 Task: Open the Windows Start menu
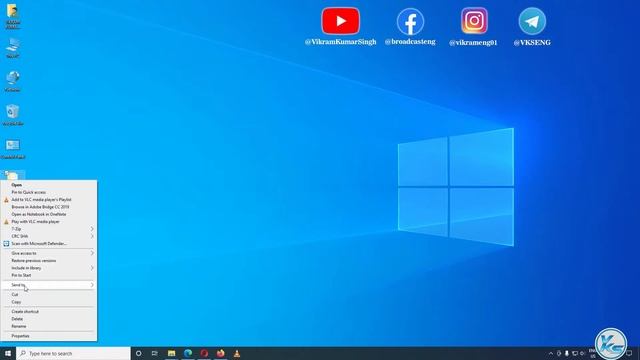click(8, 353)
